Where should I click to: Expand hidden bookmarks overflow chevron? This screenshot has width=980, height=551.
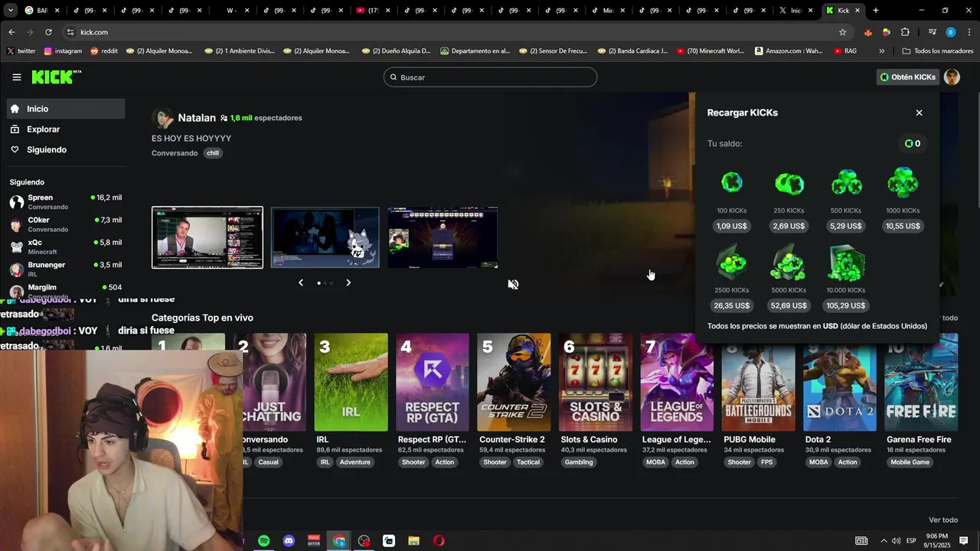[882, 51]
